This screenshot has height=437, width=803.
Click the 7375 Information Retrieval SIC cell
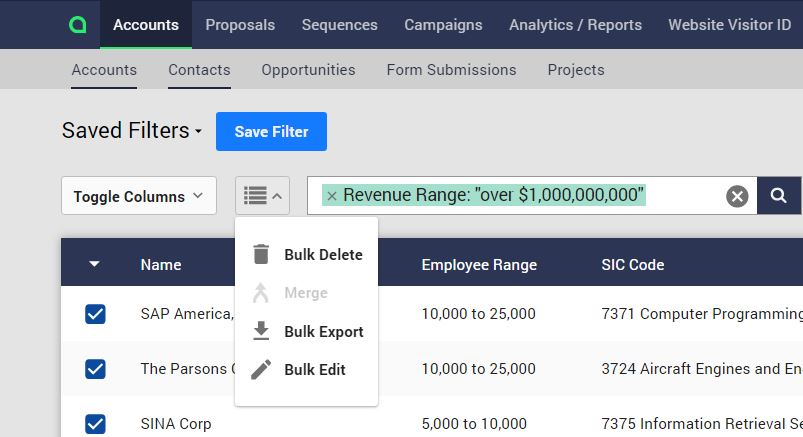pyautogui.click(x=702, y=424)
